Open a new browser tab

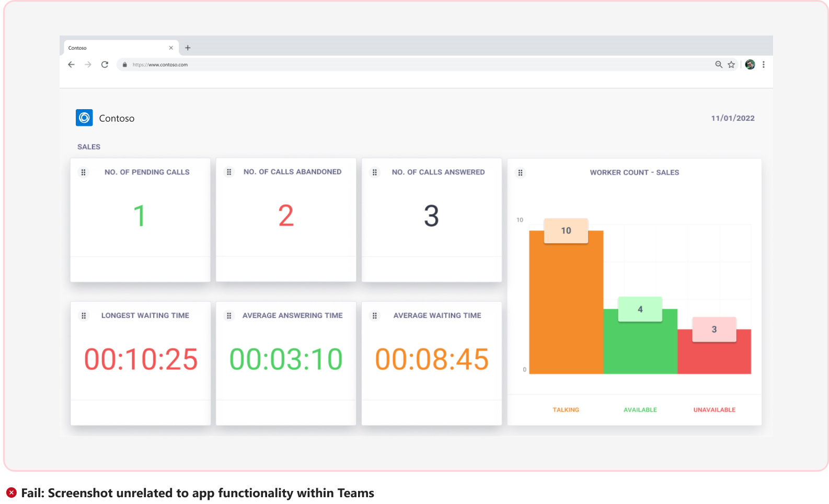click(x=188, y=48)
